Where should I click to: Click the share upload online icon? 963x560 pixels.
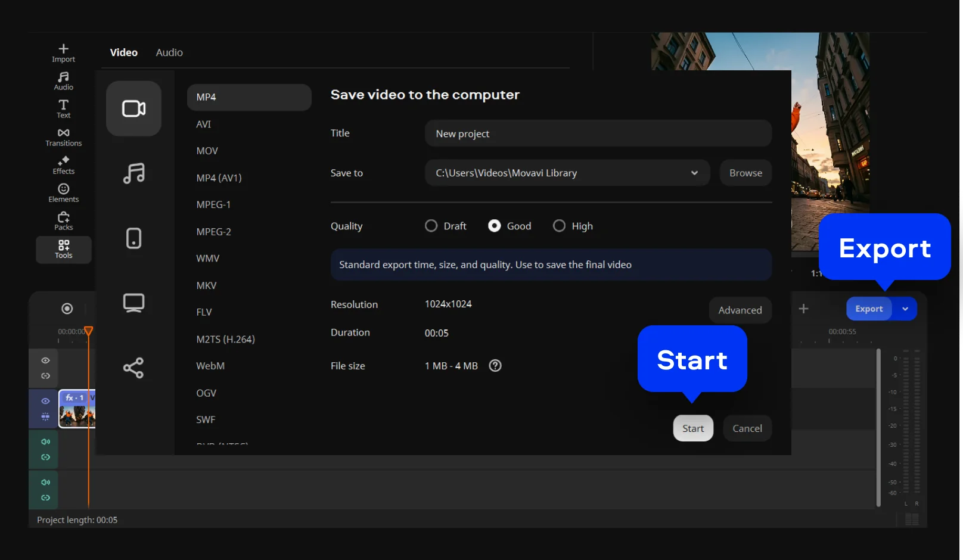(133, 368)
